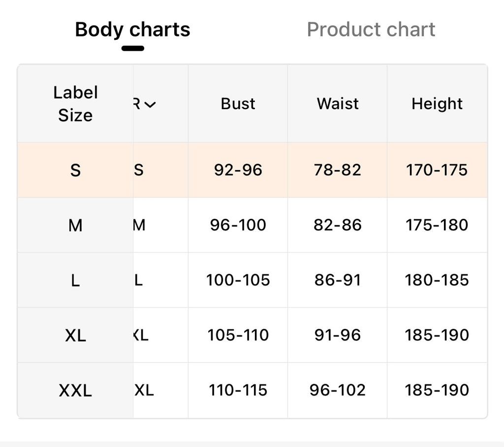Click the Height column header
Viewport: 504px width, 447px height.
437,104
